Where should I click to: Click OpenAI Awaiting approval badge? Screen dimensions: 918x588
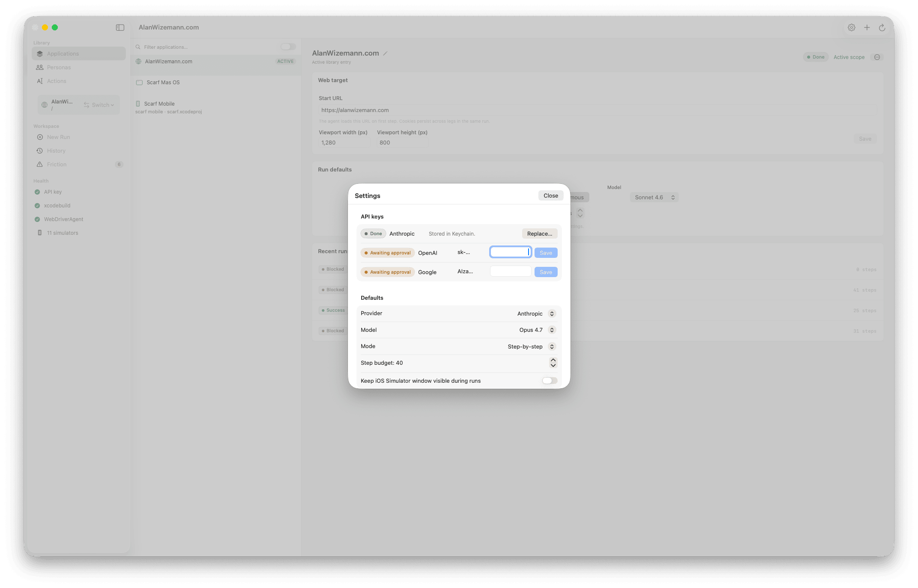coord(387,253)
